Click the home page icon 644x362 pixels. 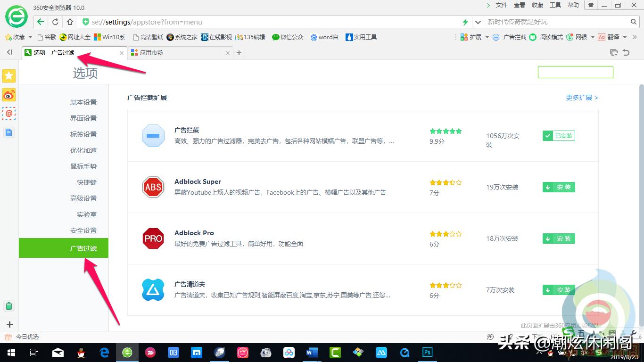pos(69,22)
